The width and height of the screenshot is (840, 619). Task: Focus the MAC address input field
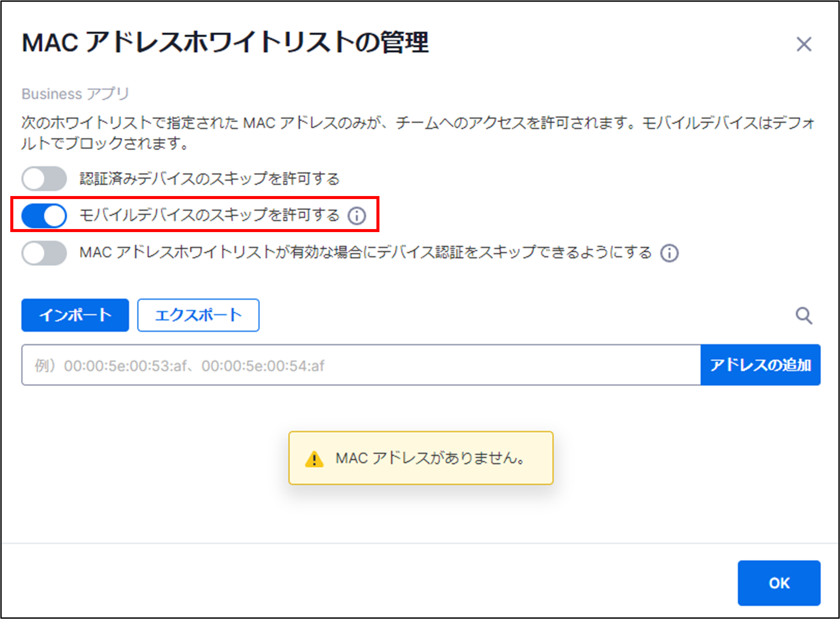[361, 365]
